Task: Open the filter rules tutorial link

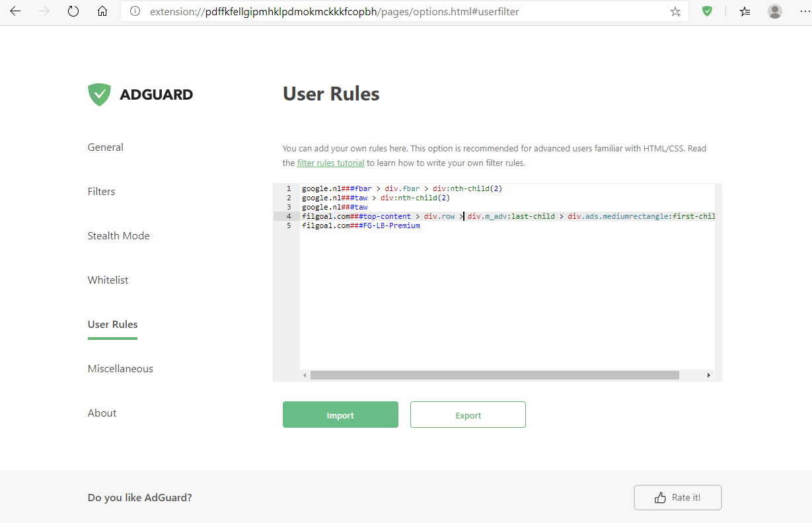Action: coord(330,163)
